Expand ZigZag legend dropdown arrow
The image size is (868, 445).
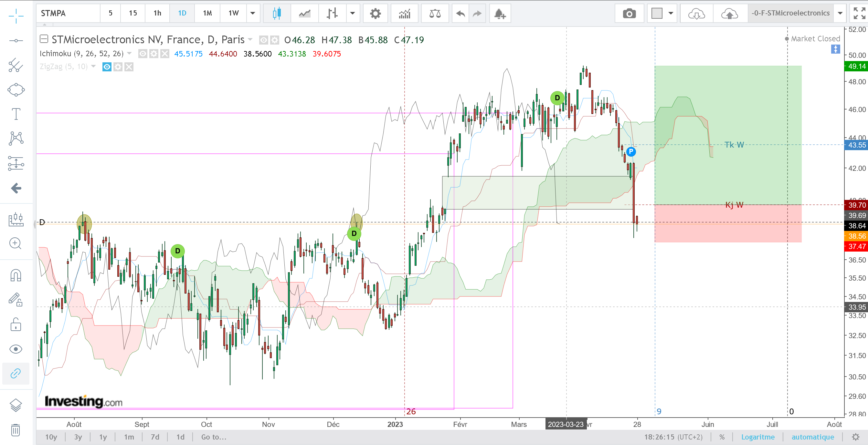[93, 66]
